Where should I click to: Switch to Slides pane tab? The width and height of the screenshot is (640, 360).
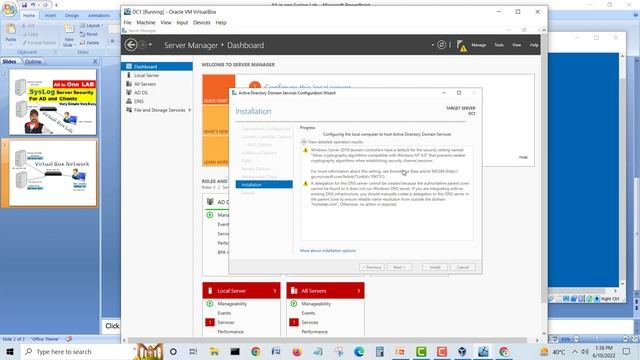click(9, 62)
